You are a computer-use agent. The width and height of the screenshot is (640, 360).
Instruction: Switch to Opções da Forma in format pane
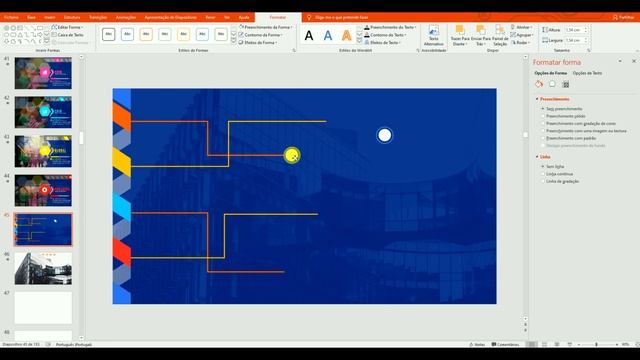point(551,73)
